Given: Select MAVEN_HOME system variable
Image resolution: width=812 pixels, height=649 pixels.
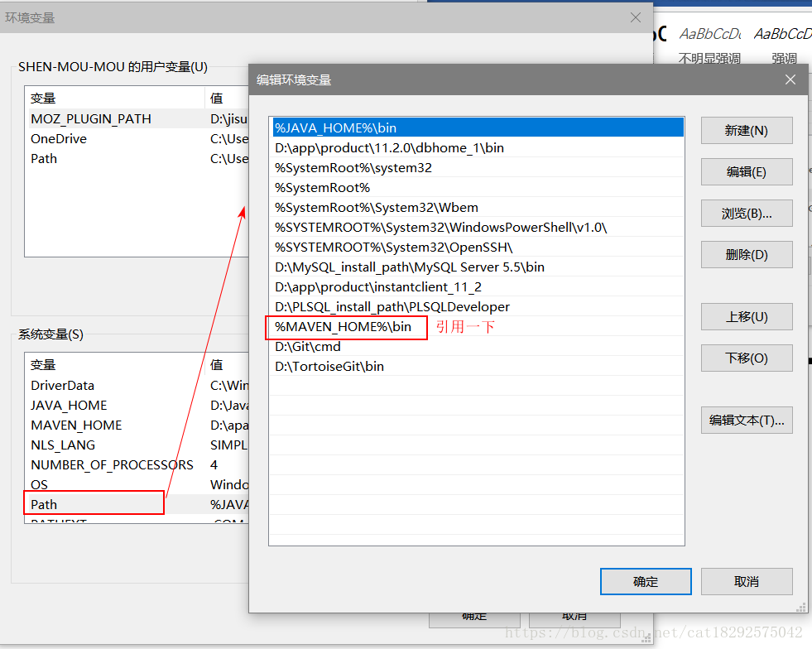Looking at the screenshot, I should coord(137,425).
